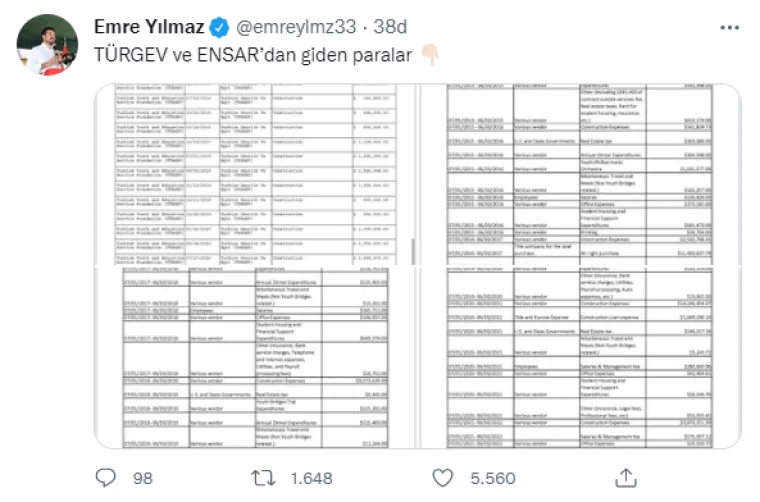View the 1.648 retweets count
The width and height of the screenshot is (760, 502).
click(311, 478)
